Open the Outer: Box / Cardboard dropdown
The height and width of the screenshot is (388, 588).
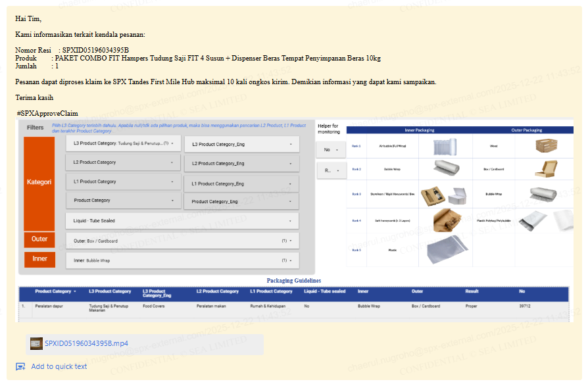[x=182, y=241]
